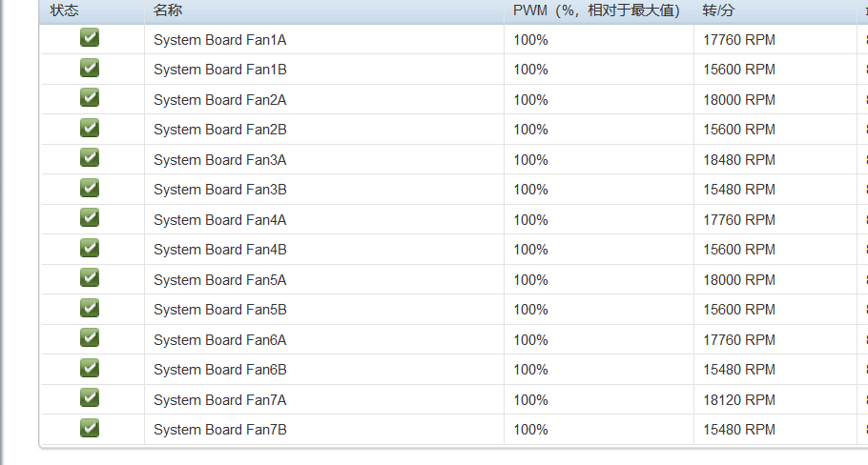Select the green check for Fan5A
868x465 pixels.
[90, 277]
